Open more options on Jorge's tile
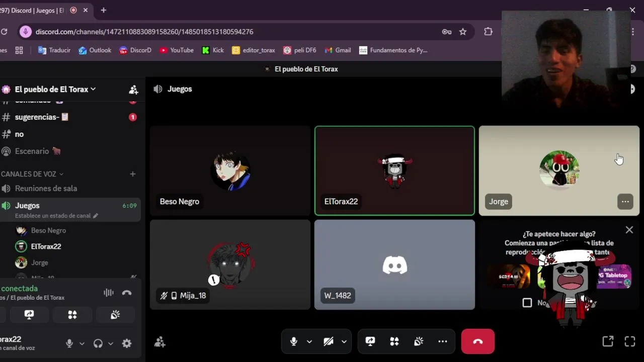Viewport: 644px width, 362px height. (625, 202)
